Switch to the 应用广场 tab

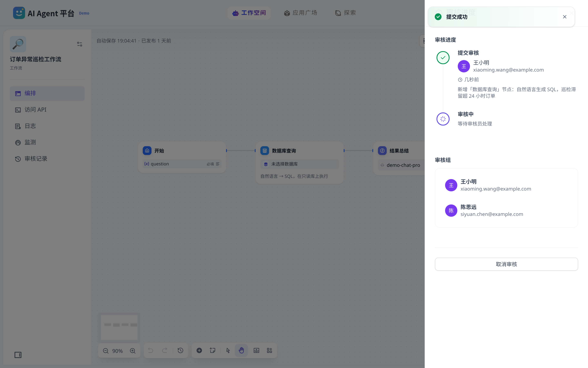[x=300, y=13]
